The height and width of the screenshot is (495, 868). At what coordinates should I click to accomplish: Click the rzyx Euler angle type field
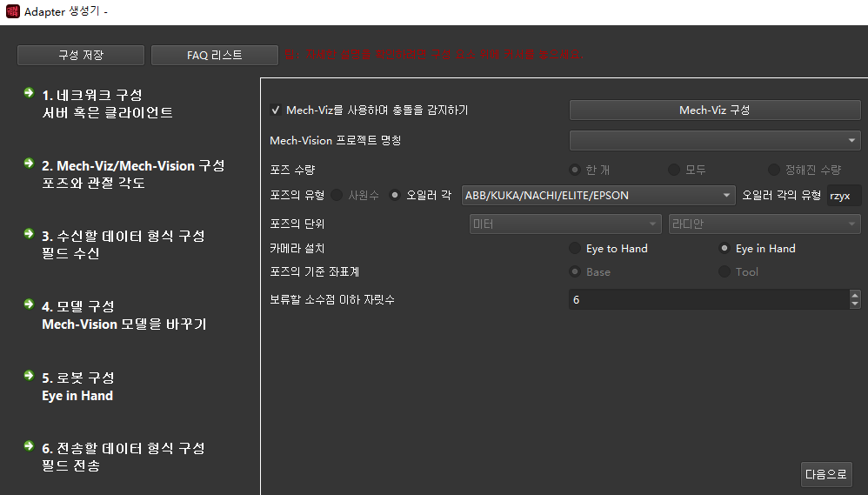[x=844, y=196]
